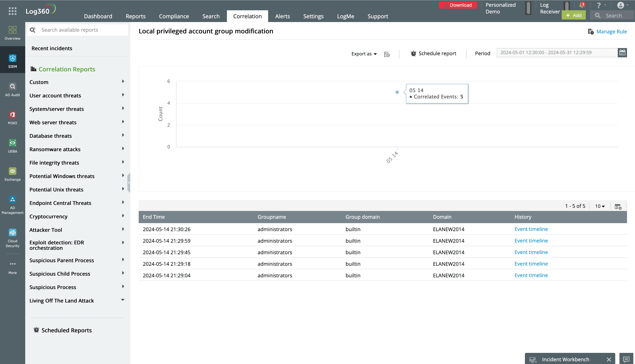Open the Compliance menu
The image size is (635, 364).
(174, 16)
